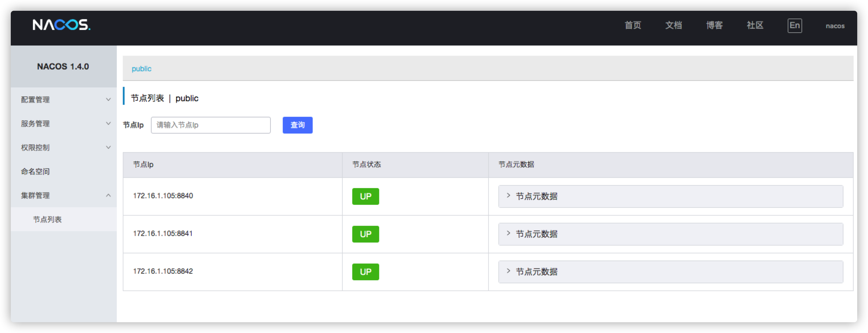Open 首页 in the top navigation
The width and height of the screenshot is (868, 333).
click(x=633, y=25)
